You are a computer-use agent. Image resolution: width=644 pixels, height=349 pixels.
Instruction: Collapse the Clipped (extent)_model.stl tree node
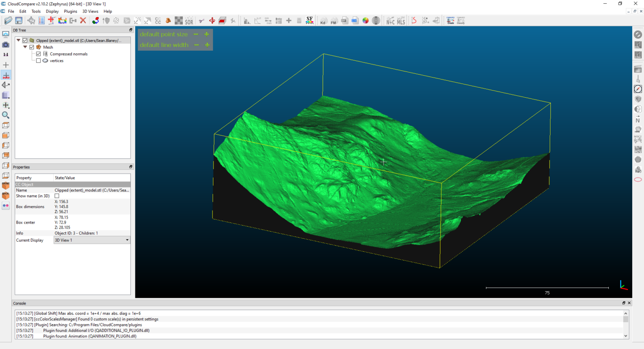(18, 40)
